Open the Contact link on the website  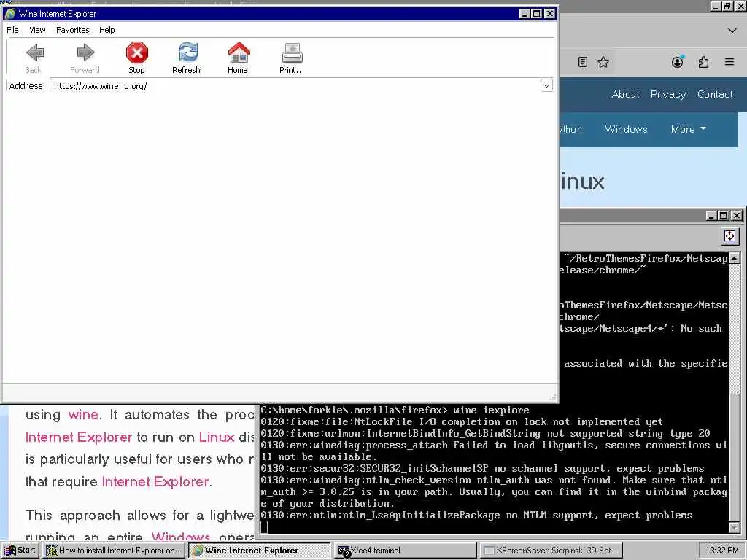pos(715,94)
